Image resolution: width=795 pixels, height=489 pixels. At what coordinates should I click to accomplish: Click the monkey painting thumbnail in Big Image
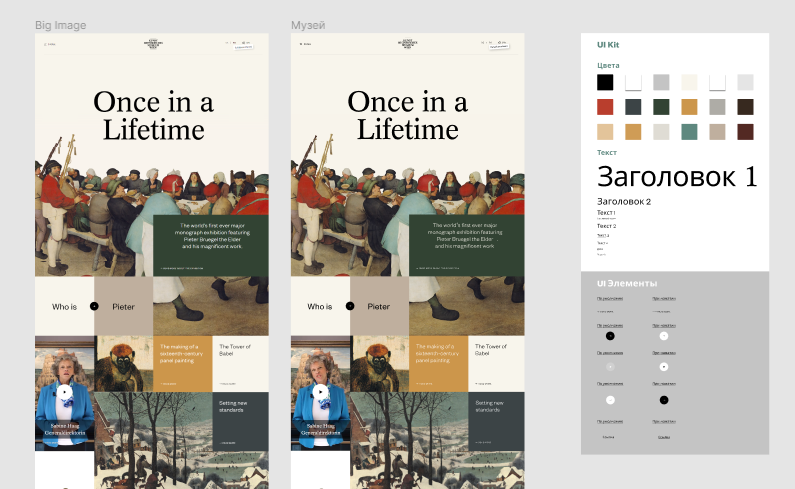point(124,364)
